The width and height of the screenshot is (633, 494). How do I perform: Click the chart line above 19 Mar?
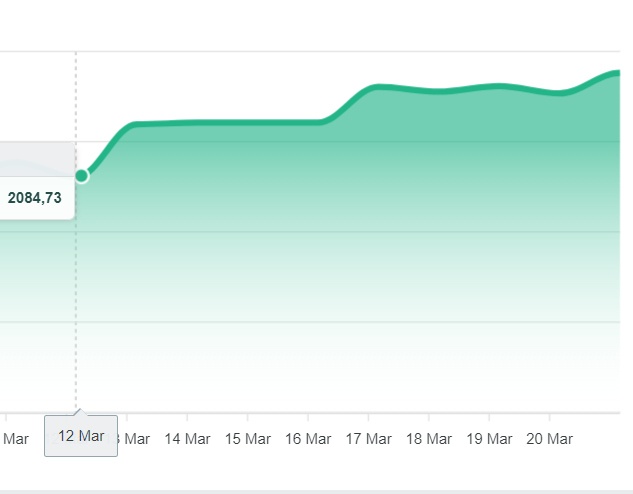pos(489,87)
